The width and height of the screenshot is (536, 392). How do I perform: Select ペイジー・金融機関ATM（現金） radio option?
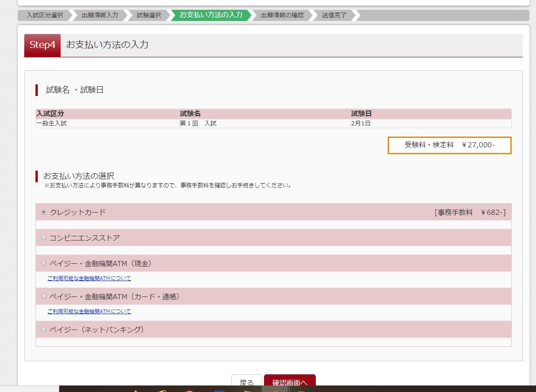(43, 263)
